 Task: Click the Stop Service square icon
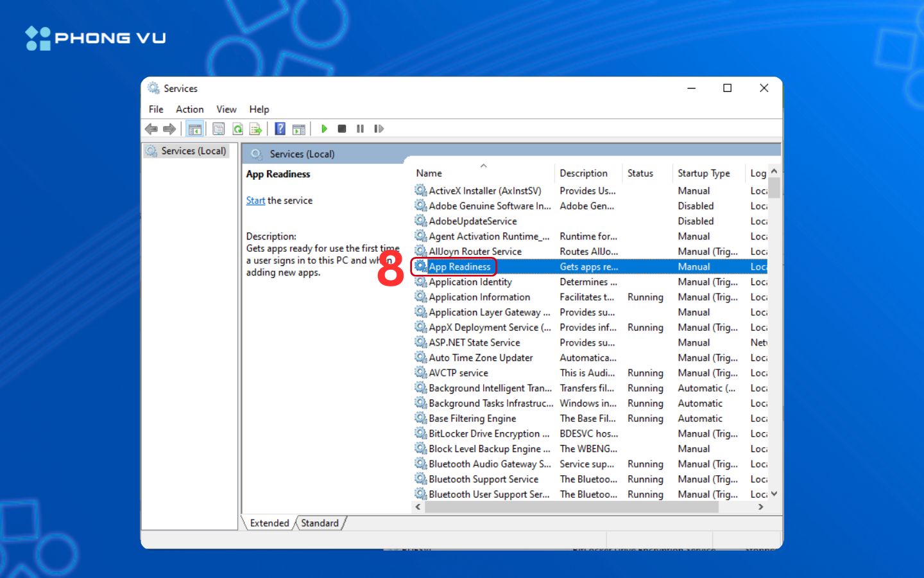[342, 129]
